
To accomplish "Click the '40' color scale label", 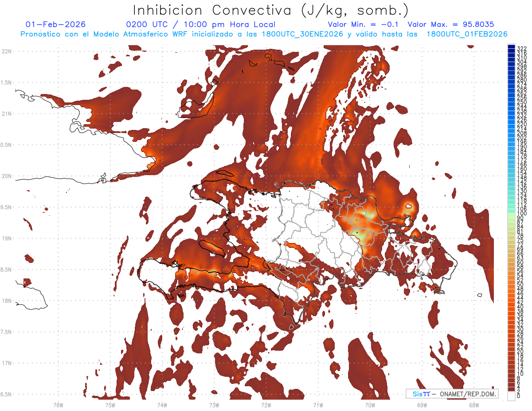I will [x=520, y=307].
